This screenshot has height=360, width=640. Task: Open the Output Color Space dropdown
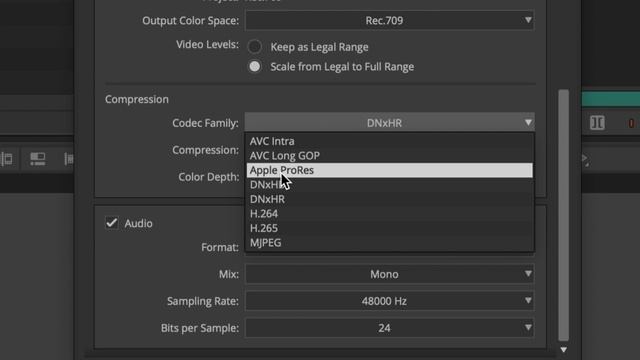(x=389, y=20)
